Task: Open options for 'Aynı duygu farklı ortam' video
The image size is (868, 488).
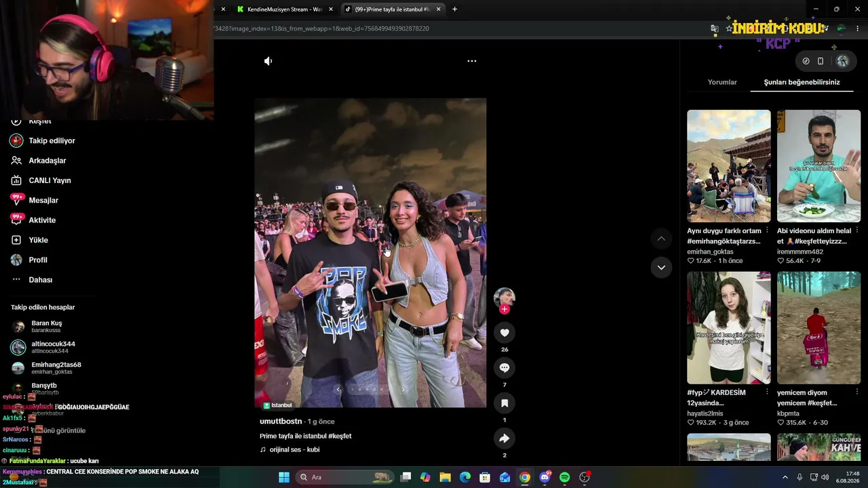Action: [767, 230]
